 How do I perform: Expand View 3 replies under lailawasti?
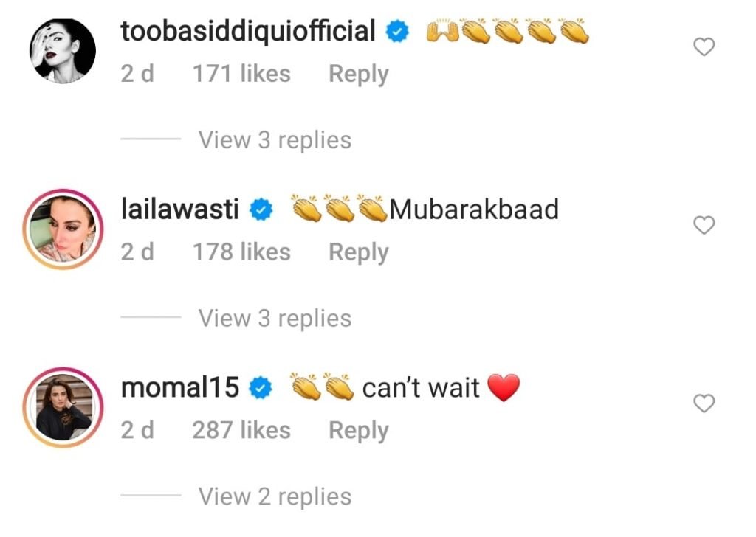275,319
